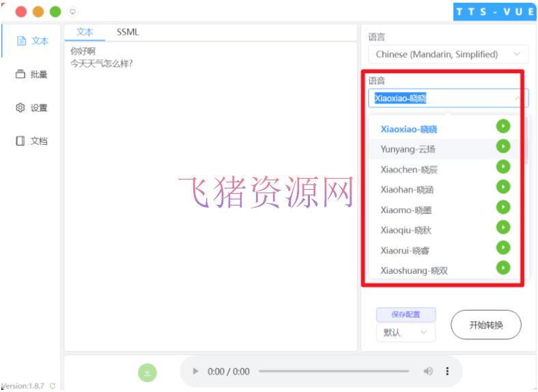Switch to the SSML tab
The width and height of the screenshot is (538, 392).
click(128, 32)
